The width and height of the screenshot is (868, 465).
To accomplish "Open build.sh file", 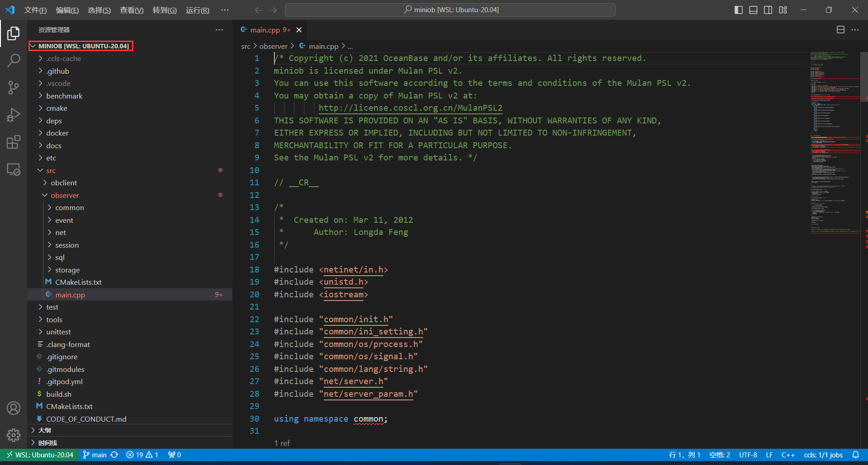I will [59, 394].
